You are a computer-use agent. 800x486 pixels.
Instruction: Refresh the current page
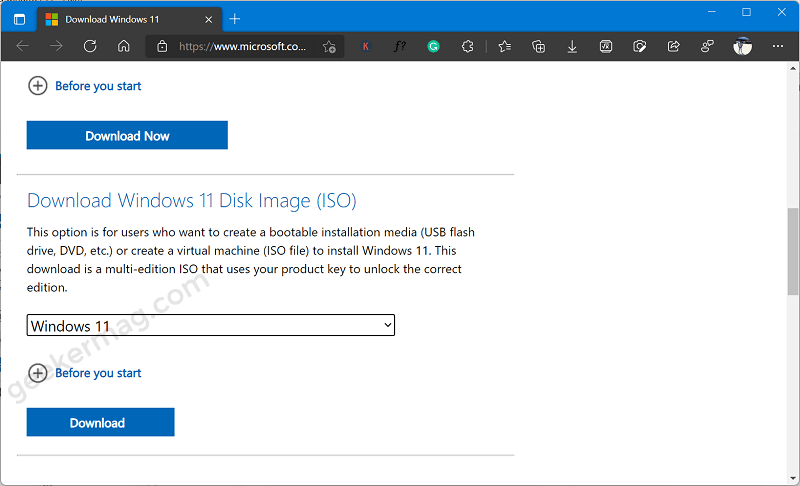pos(90,46)
